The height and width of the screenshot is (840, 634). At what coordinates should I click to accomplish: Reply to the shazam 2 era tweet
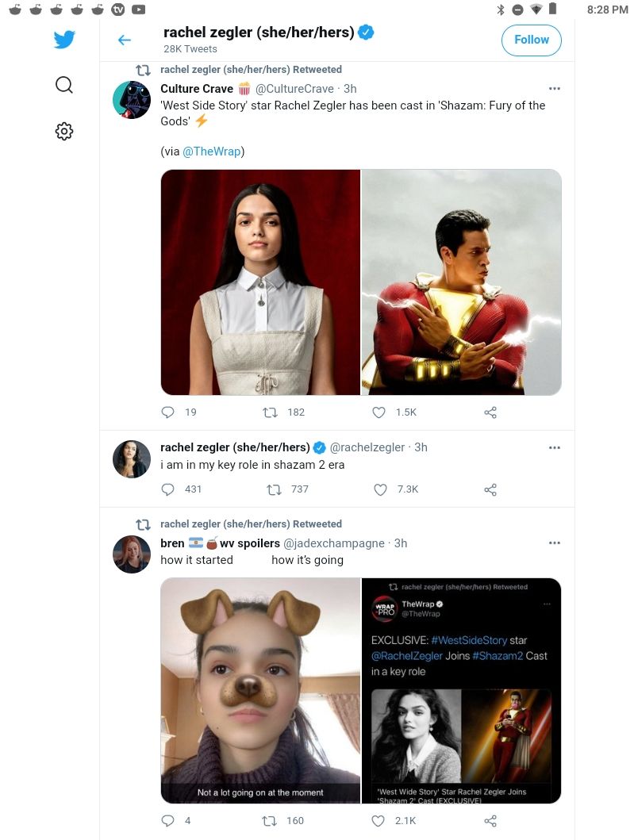[168, 489]
